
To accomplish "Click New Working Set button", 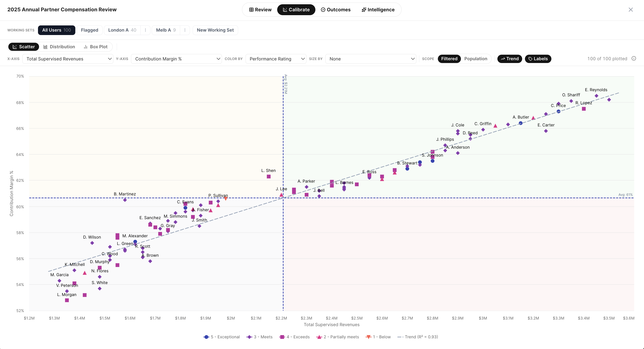I will (215, 30).
